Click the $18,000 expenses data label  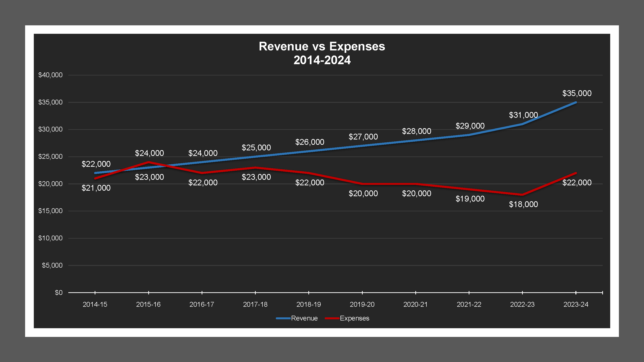(x=523, y=205)
